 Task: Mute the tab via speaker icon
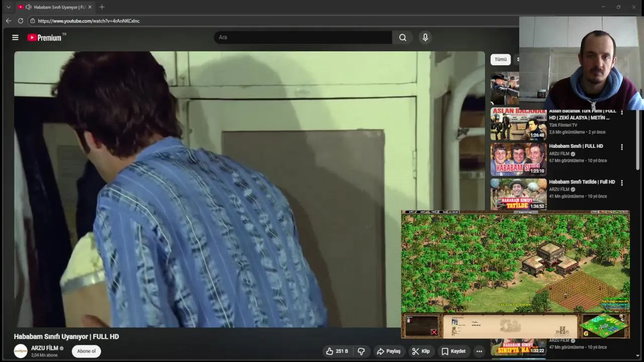pyautogui.click(x=29, y=7)
